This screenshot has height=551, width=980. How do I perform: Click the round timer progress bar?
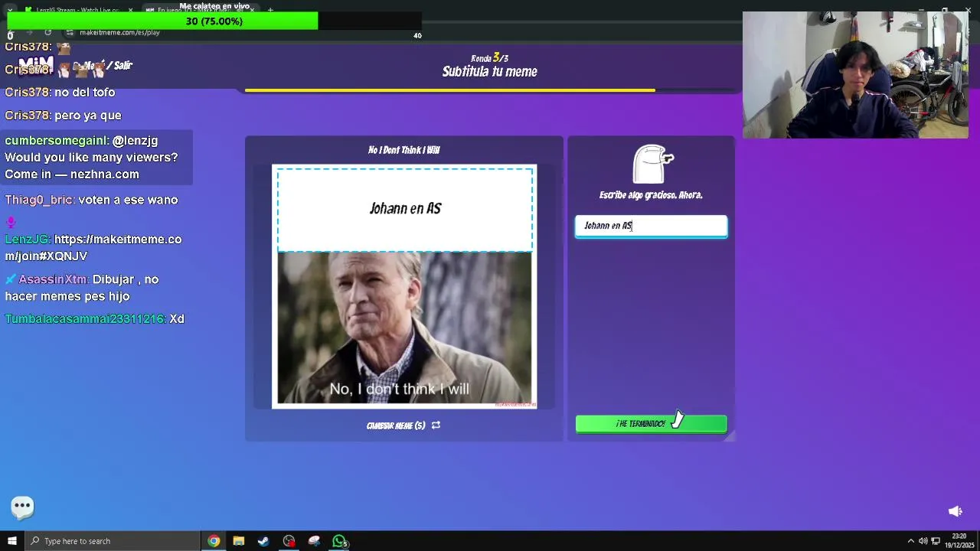point(490,90)
